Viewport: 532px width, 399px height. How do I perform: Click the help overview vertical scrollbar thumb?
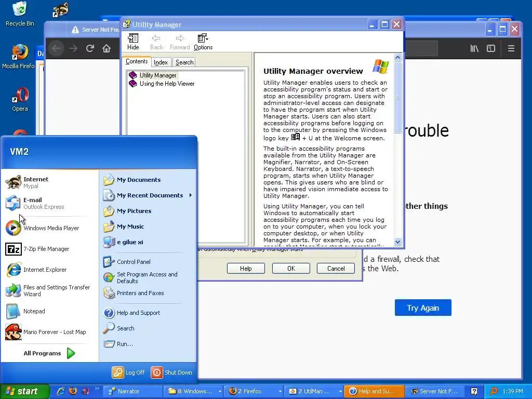click(397, 98)
